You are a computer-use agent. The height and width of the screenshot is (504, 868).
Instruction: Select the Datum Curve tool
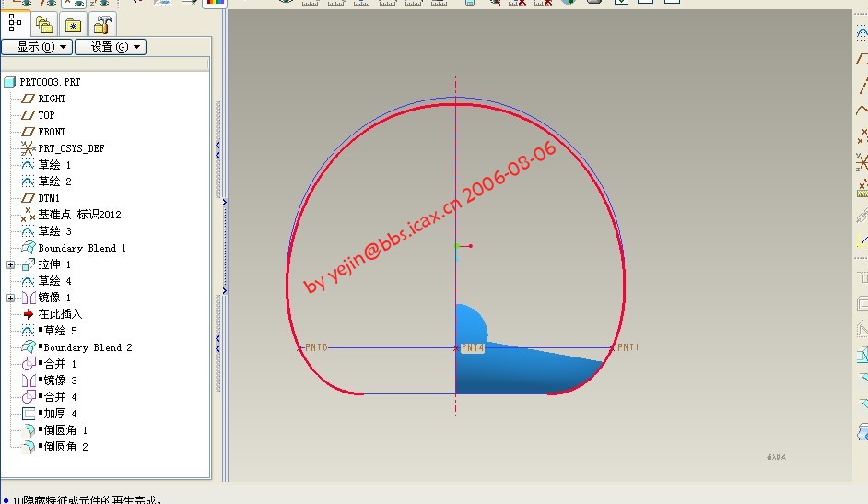862,110
